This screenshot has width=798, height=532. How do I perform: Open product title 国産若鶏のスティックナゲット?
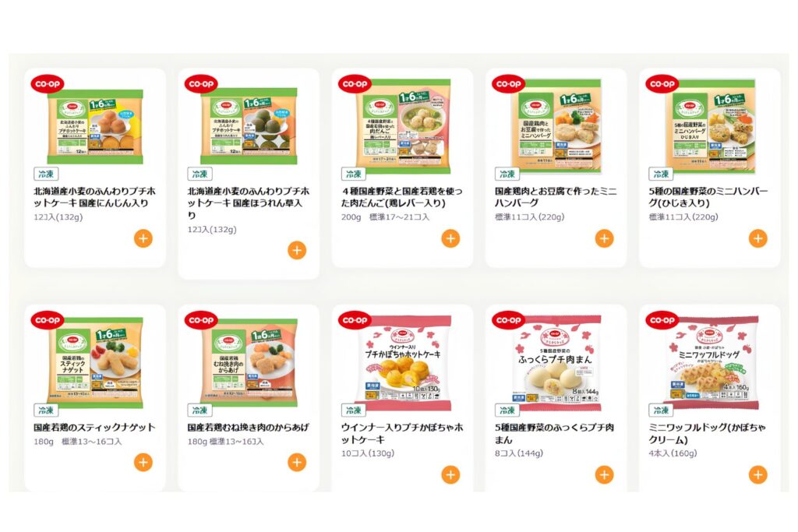(x=94, y=427)
